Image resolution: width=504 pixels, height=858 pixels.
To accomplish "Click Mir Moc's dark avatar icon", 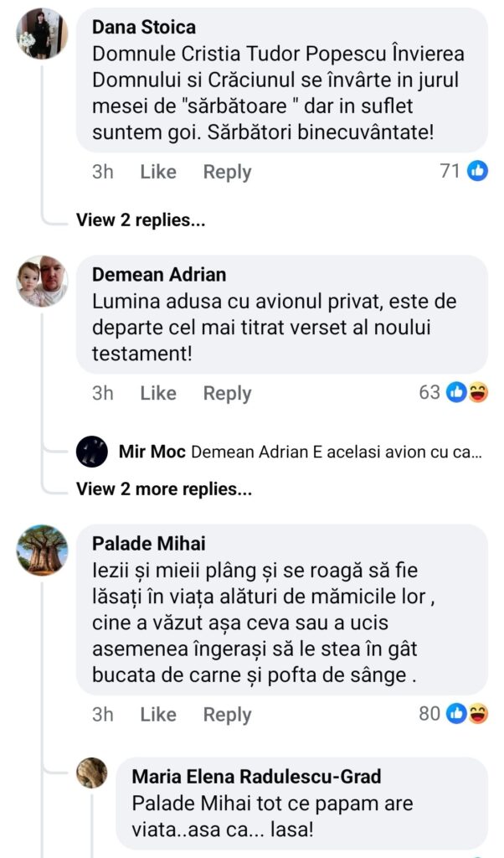I will tap(91, 452).
